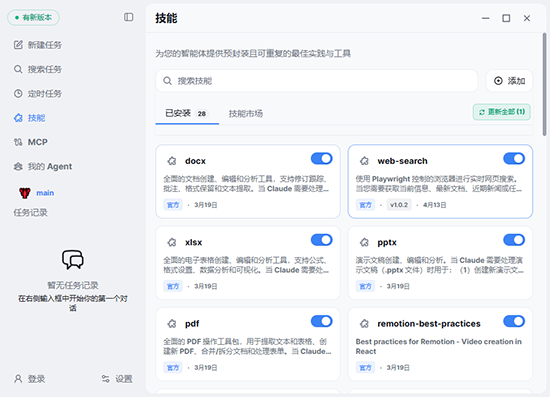Select the main agent avatar icon
Viewport: 550px width, 397px height.
click(25, 193)
